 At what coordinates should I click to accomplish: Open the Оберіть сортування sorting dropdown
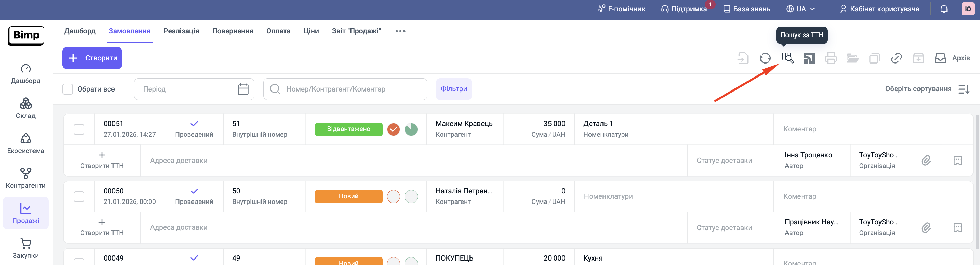[927, 89]
